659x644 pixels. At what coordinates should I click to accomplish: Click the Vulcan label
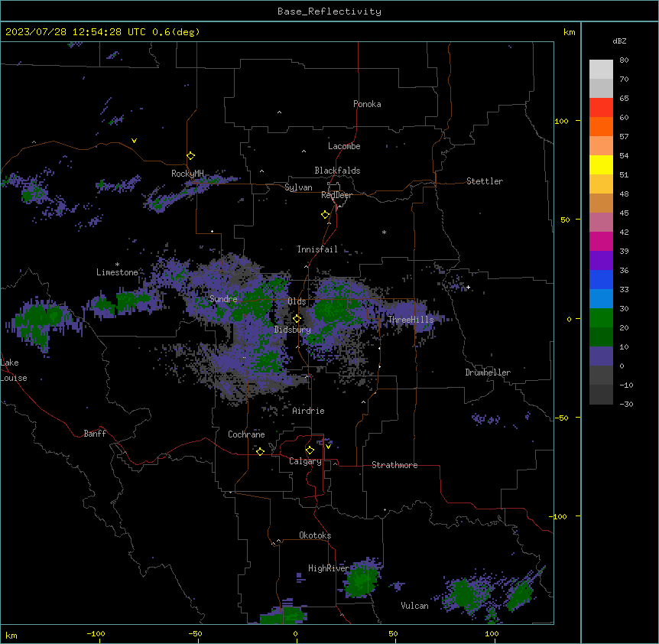pyautogui.click(x=415, y=606)
